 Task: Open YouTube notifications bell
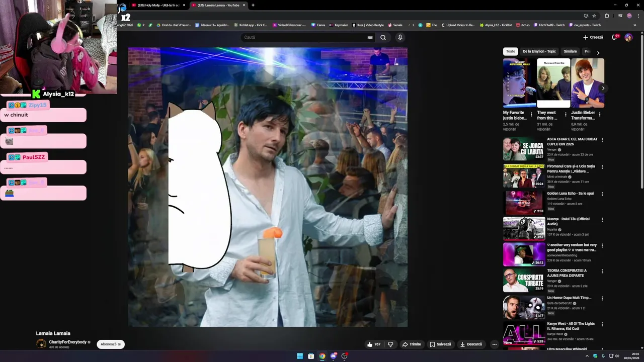pos(614,37)
